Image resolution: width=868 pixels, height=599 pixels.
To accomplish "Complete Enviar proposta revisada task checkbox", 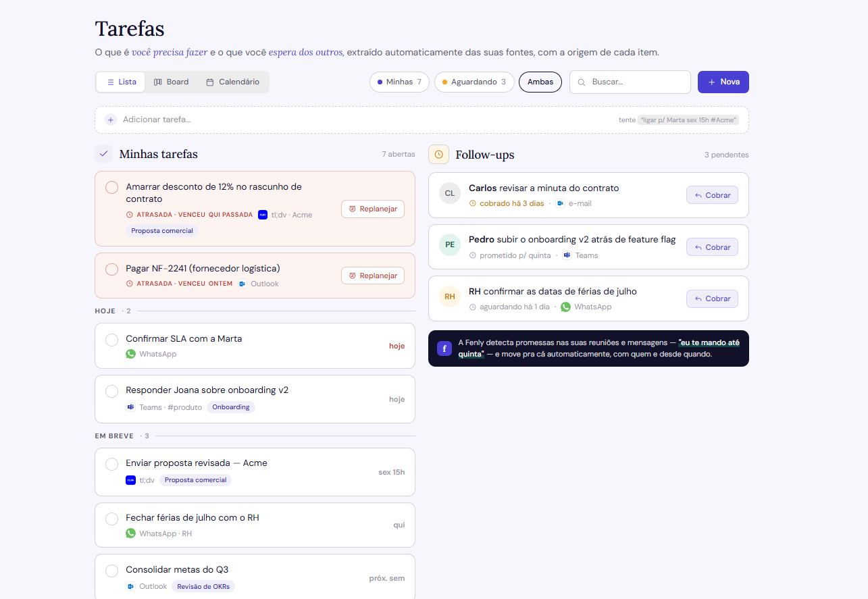I will pos(112,464).
